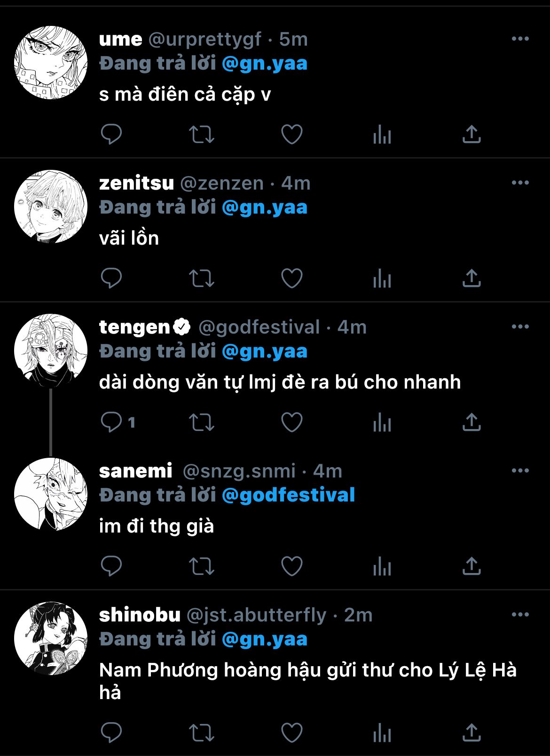Open sanemi's avatar
This screenshot has height=756, width=550.
tap(51, 494)
